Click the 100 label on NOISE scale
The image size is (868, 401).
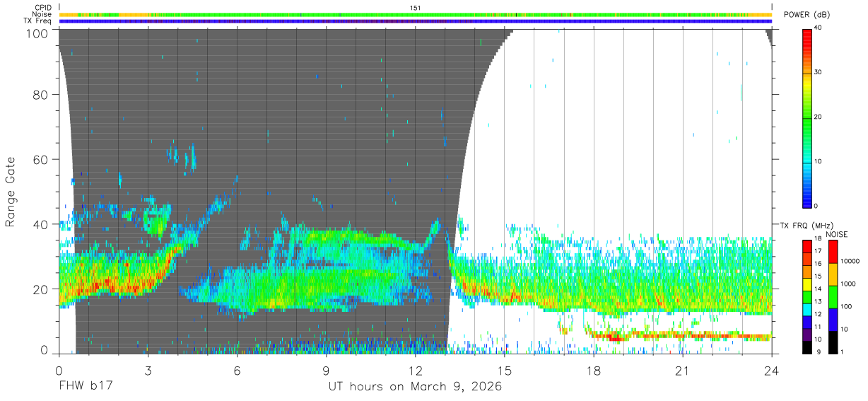click(x=848, y=306)
